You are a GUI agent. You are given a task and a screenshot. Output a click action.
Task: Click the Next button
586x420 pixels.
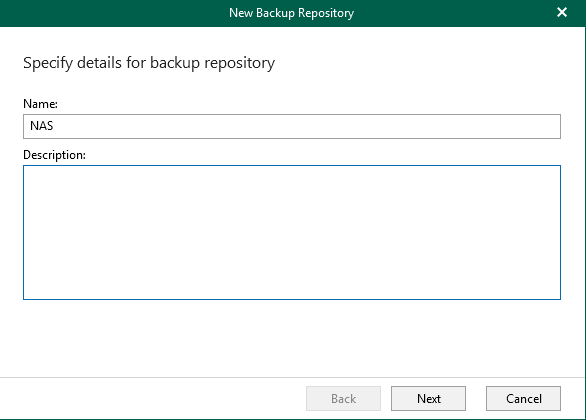[x=428, y=398]
